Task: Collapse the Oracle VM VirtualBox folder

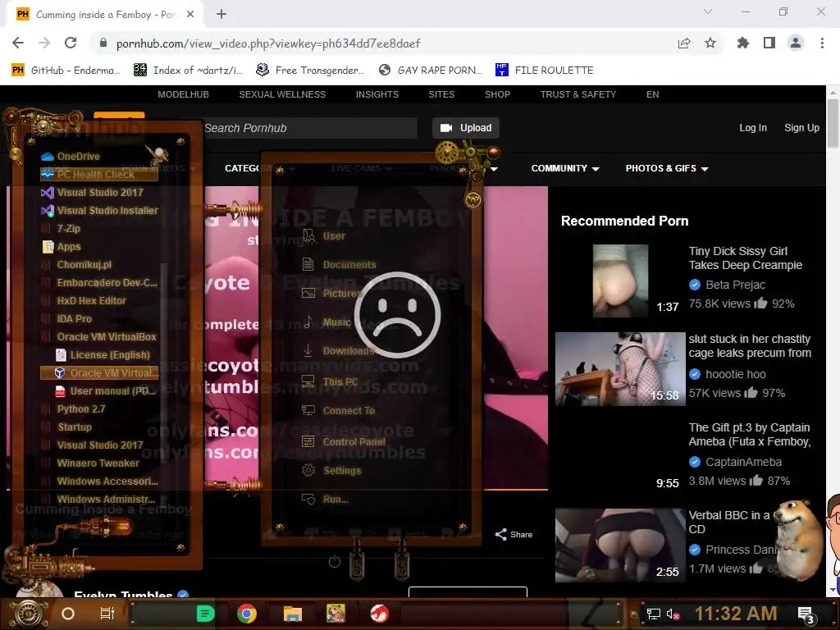Action: (x=99, y=337)
